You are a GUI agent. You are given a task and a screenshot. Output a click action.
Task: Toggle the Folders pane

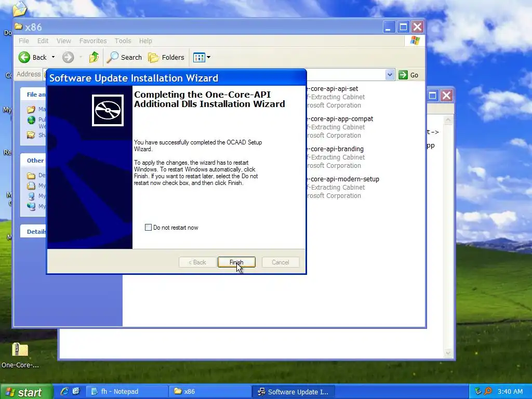click(166, 57)
